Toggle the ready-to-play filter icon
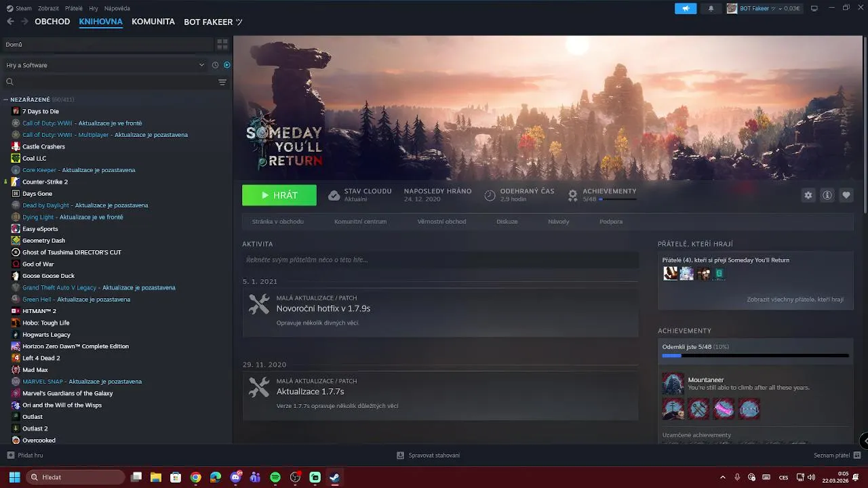Viewport: 868px width, 488px height. pos(227,65)
